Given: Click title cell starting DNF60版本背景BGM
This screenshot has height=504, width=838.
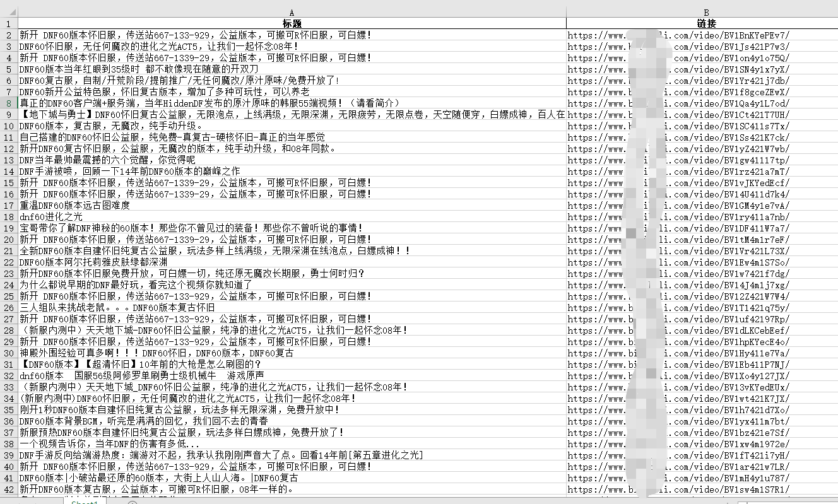Looking at the screenshot, I should [292, 421].
